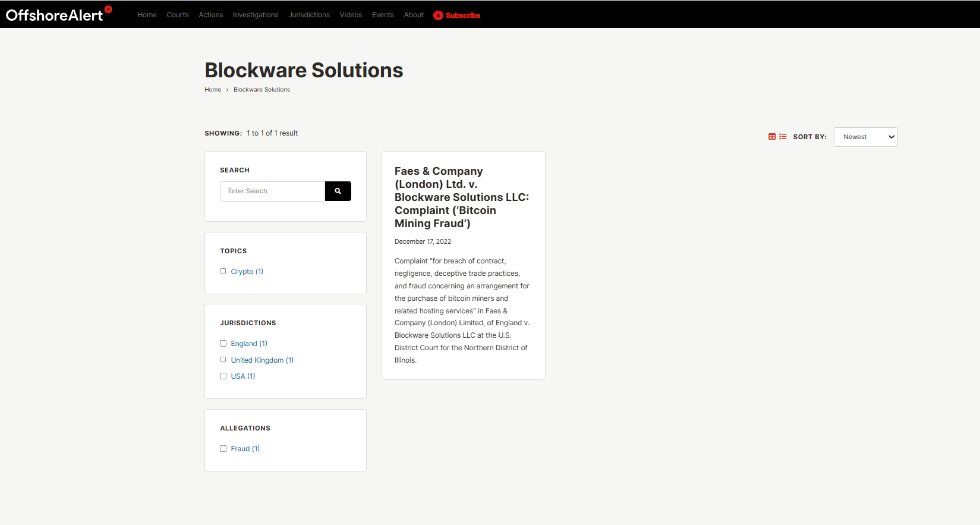Viewport: 980px width, 525px height.
Task: Click the search magnifier button
Action: coord(338,191)
